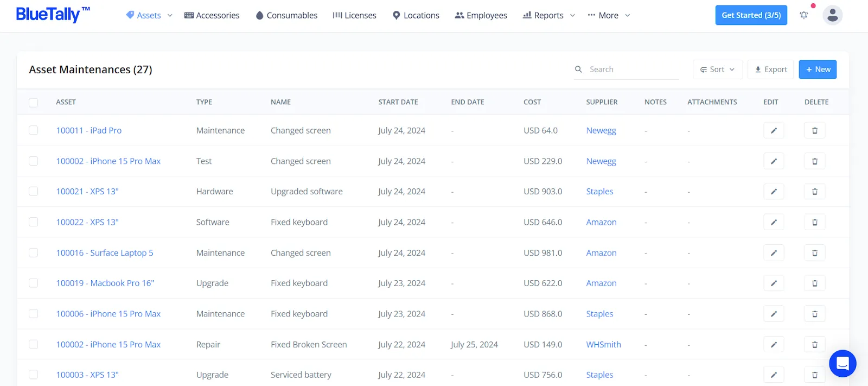Screen dimensions: 868x386
Task: Expand the More dropdown menu
Action: pyautogui.click(x=609, y=15)
